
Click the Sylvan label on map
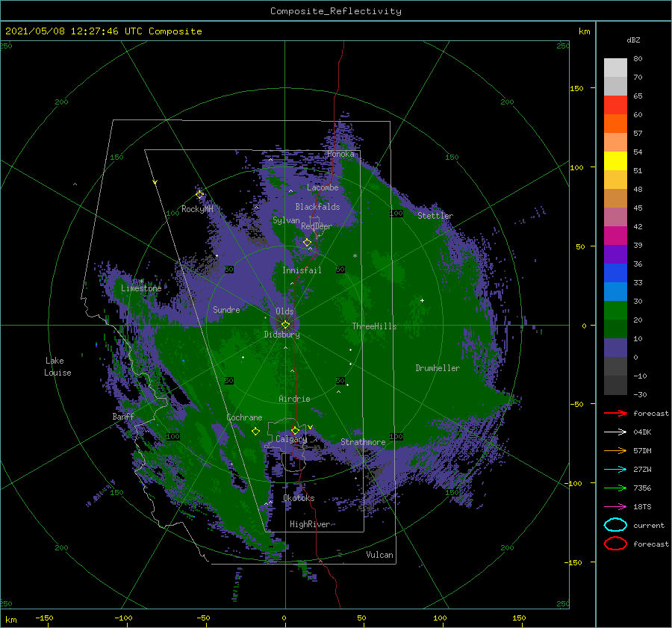(286, 220)
